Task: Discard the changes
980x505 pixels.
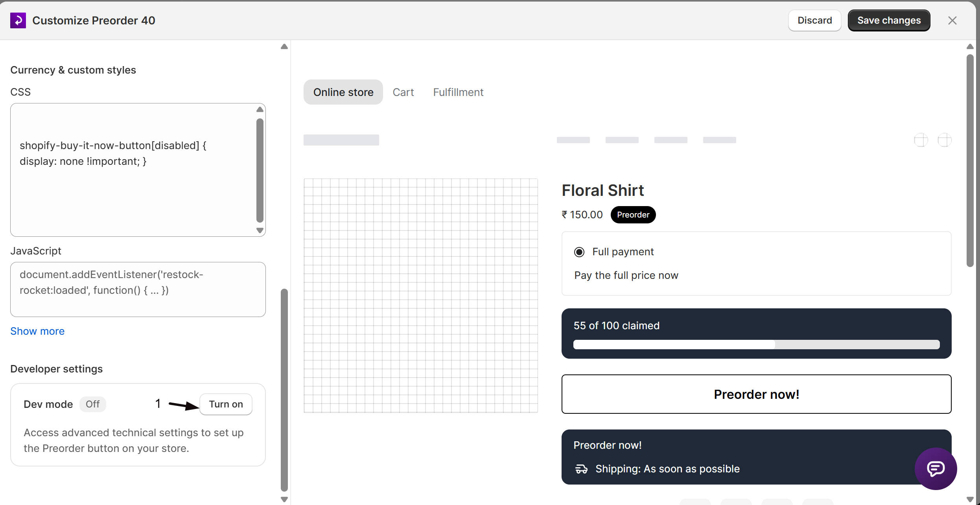Action: pos(814,20)
